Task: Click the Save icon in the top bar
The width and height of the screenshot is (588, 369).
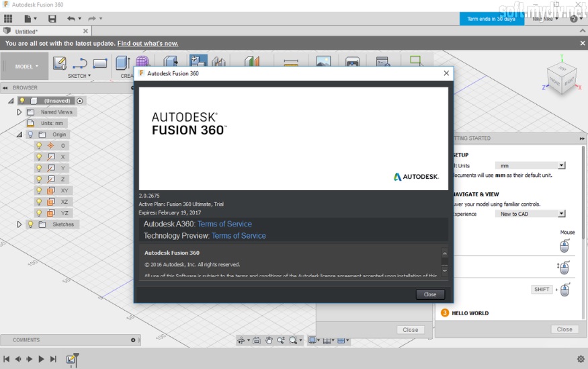Action: coord(52,19)
